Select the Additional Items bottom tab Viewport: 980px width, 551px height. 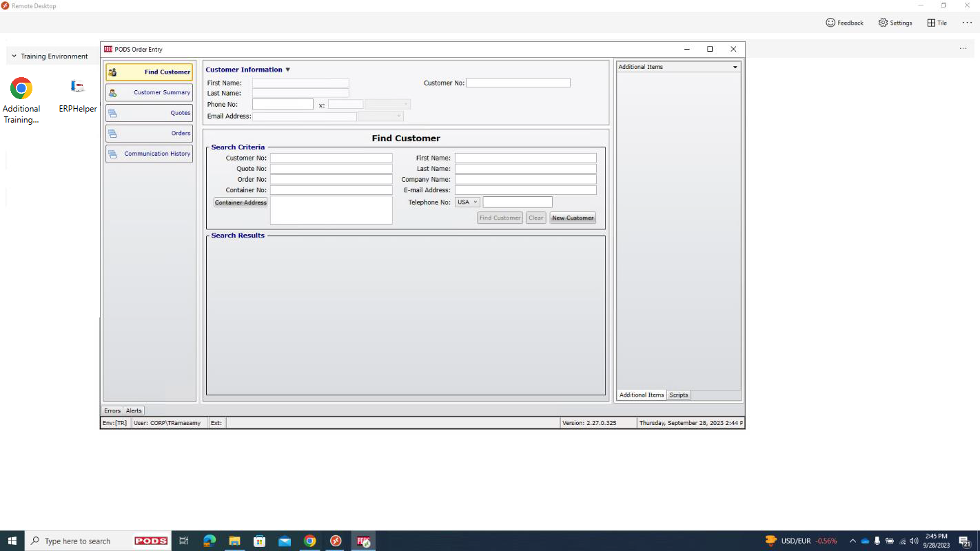click(642, 395)
